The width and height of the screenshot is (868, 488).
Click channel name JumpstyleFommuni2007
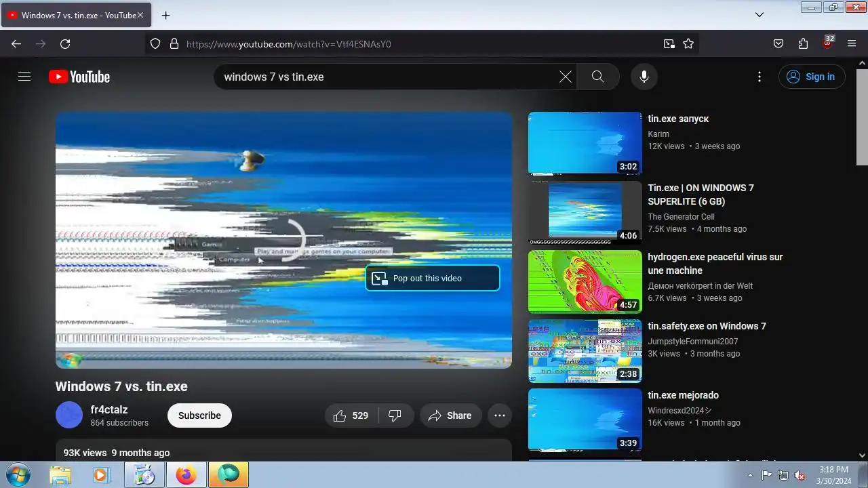692,342
